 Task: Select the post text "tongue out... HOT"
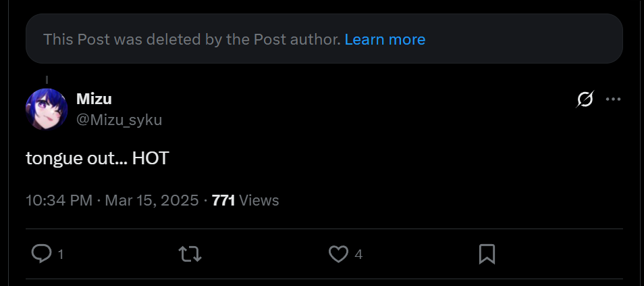tap(97, 159)
